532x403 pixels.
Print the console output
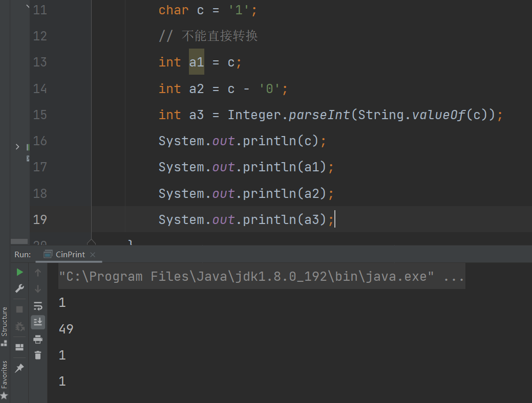point(38,339)
